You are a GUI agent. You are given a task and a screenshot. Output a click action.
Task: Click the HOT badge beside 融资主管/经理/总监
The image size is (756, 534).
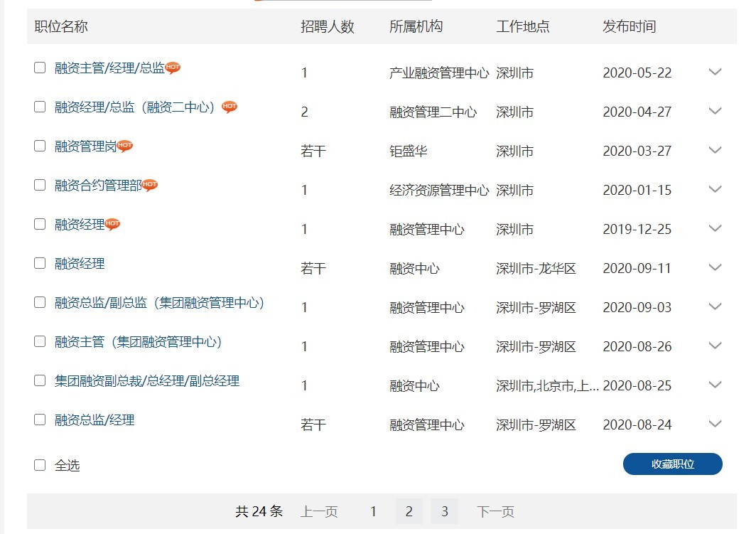[173, 68]
